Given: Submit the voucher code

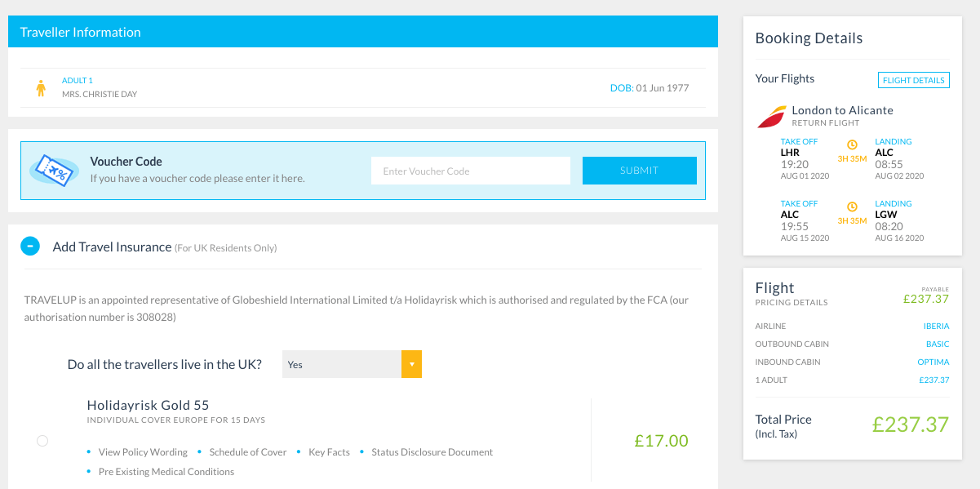Looking at the screenshot, I should coord(639,171).
